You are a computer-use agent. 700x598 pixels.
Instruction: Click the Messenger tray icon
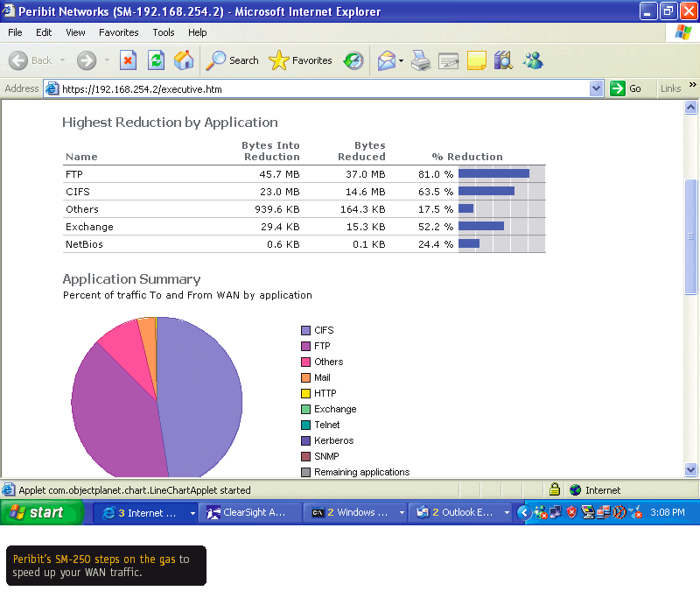click(x=541, y=512)
